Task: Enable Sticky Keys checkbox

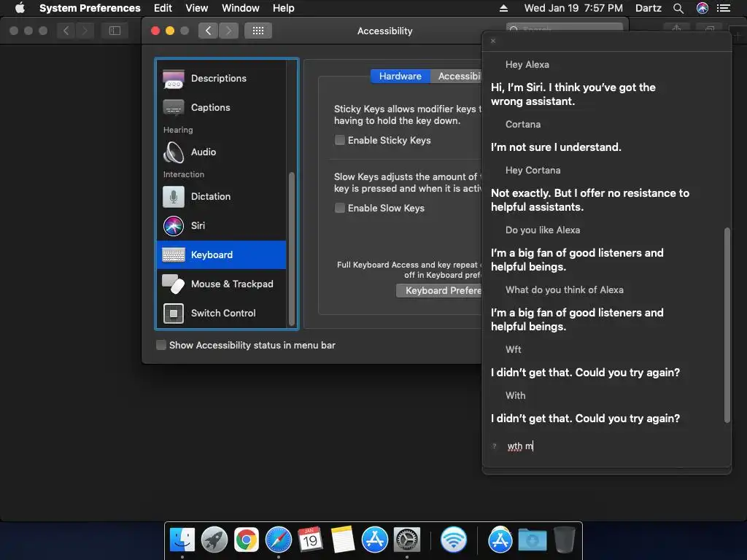Action: (x=340, y=140)
